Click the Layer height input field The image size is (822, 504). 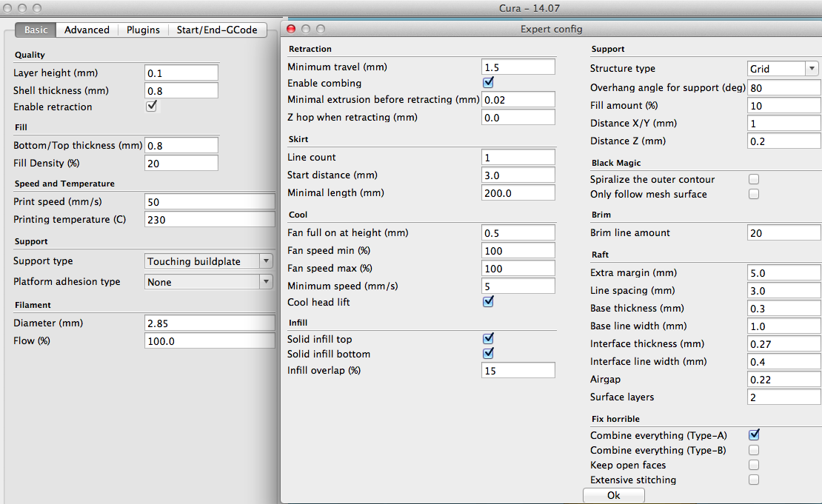click(x=181, y=73)
